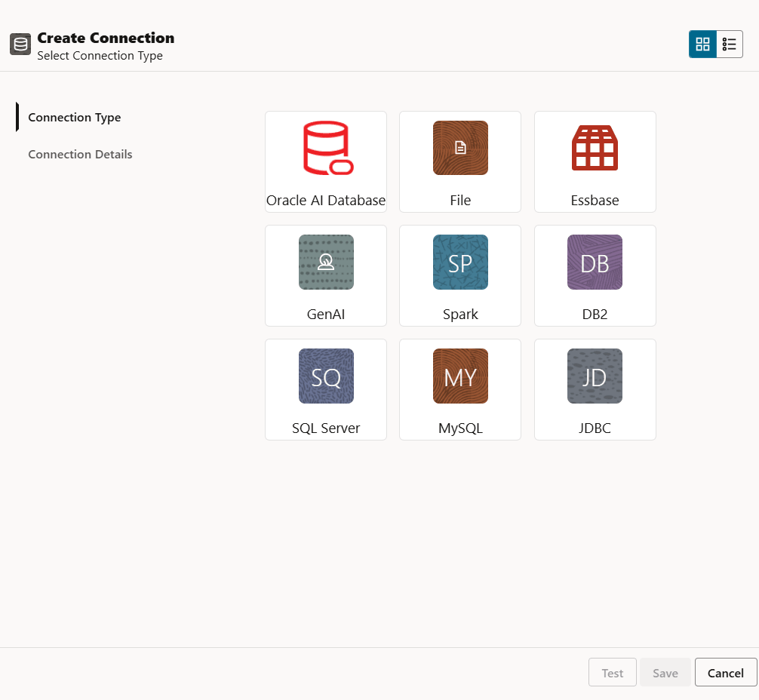Go to the Connection Details step
The image size is (759, 700).
pos(80,154)
